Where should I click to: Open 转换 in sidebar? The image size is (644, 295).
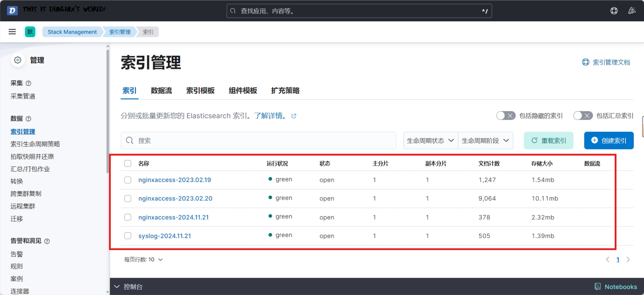tap(17, 181)
